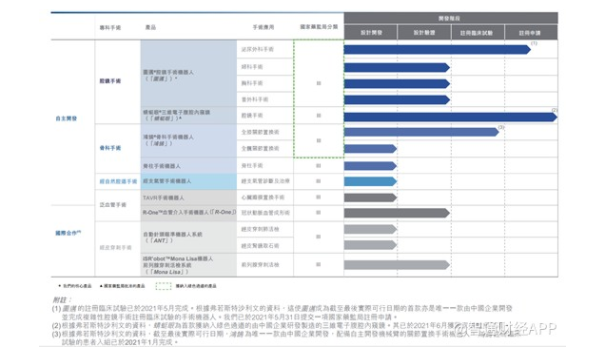600x360 pixels.
Task: Click the green dashed legend box
Action: [x=163, y=286]
